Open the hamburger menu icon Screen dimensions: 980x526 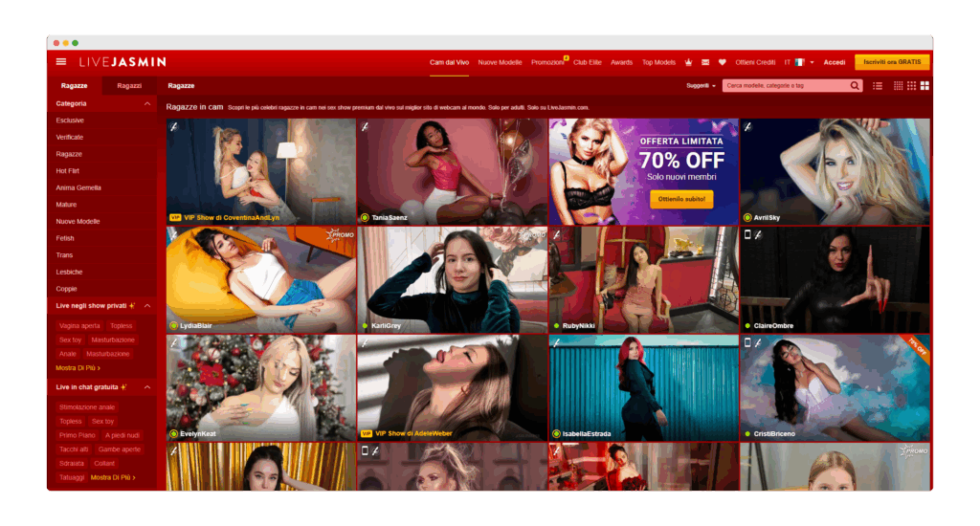pyautogui.click(x=61, y=62)
